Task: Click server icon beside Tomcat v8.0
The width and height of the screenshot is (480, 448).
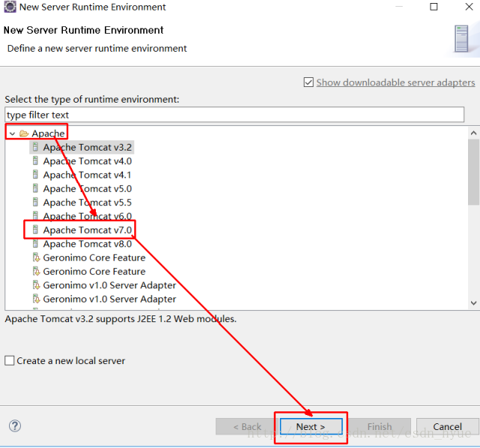Action: coord(35,243)
